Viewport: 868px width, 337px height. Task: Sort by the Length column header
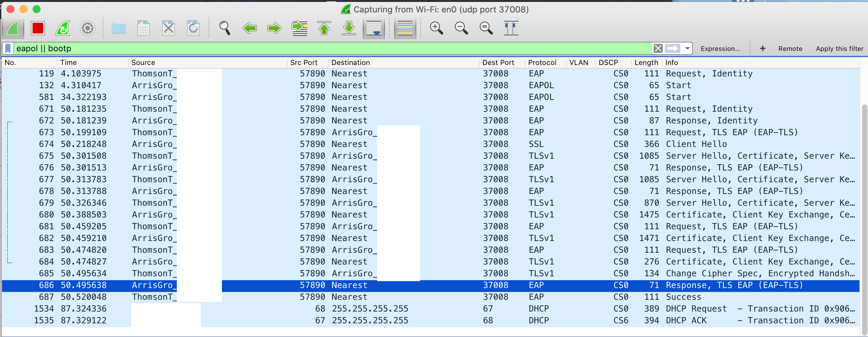coord(646,63)
